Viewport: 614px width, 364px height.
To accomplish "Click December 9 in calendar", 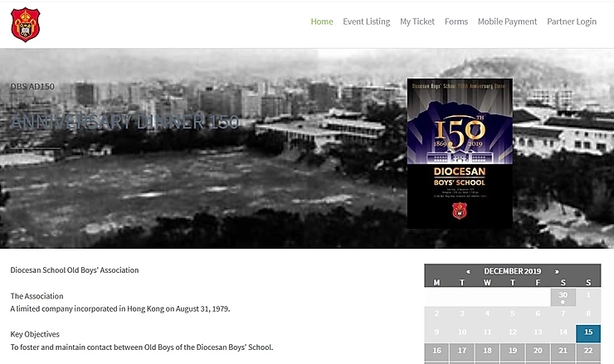I will (436, 333).
